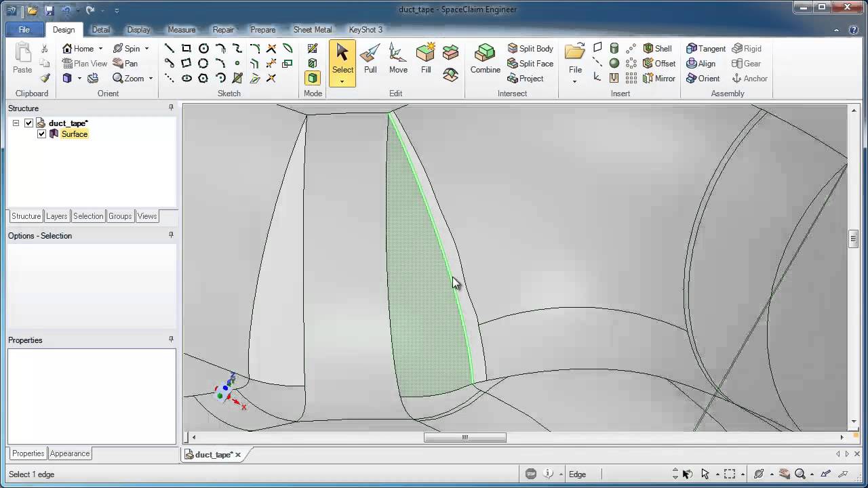Switch to the Detail ribbon tab
Screen dimensions: 868x488
(101, 30)
